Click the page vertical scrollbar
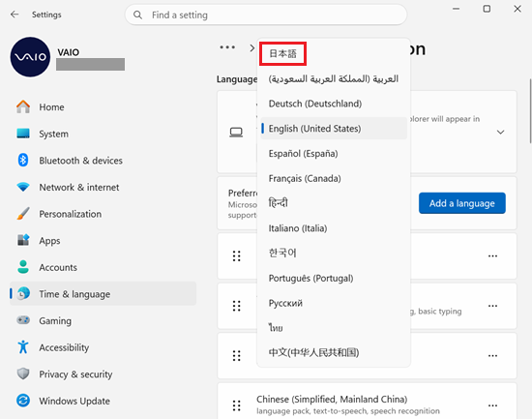Screen dimensions: 532x419 pyautogui.click(x=530, y=111)
